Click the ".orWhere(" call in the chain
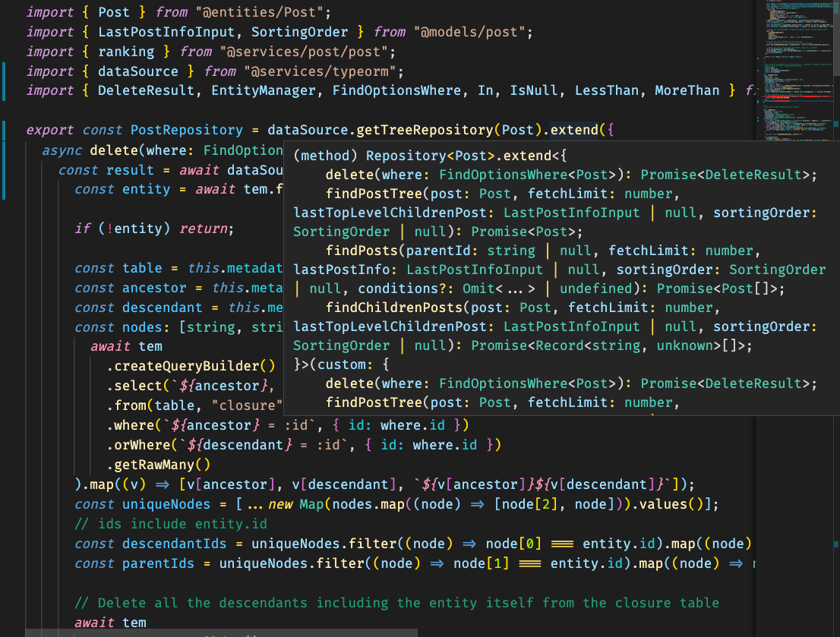The height and width of the screenshot is (637, 840). point(142,446)
